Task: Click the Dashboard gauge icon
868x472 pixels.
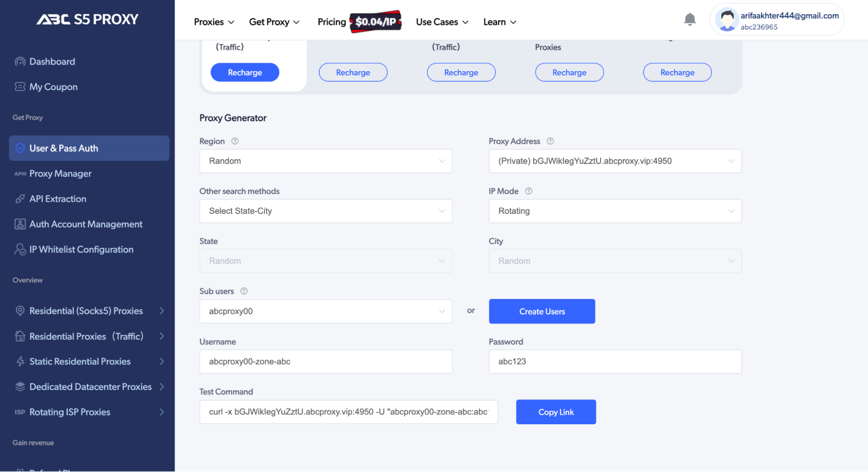Action: 20,62
